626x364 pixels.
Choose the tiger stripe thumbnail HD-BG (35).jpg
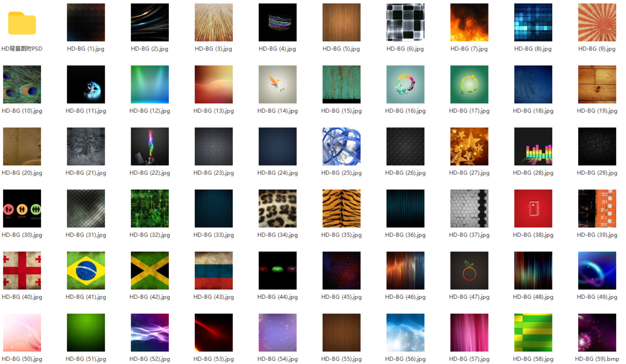(341, 208)
